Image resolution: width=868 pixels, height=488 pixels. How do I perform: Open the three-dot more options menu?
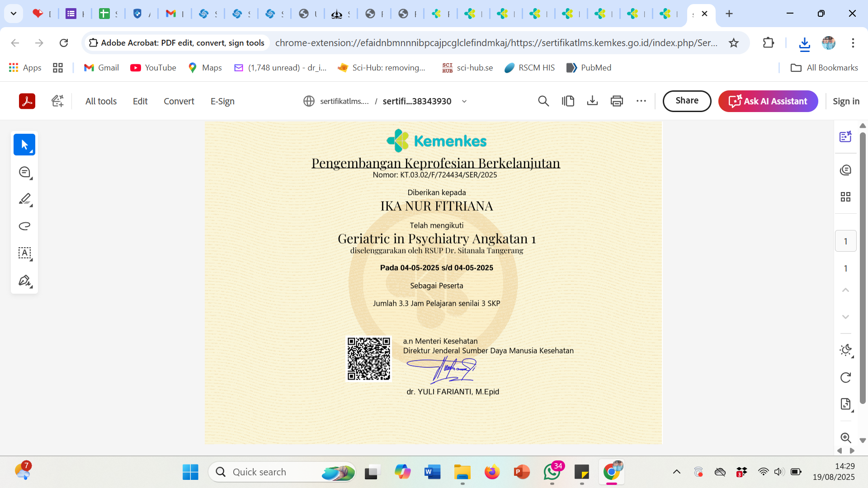tap(641, 101)
